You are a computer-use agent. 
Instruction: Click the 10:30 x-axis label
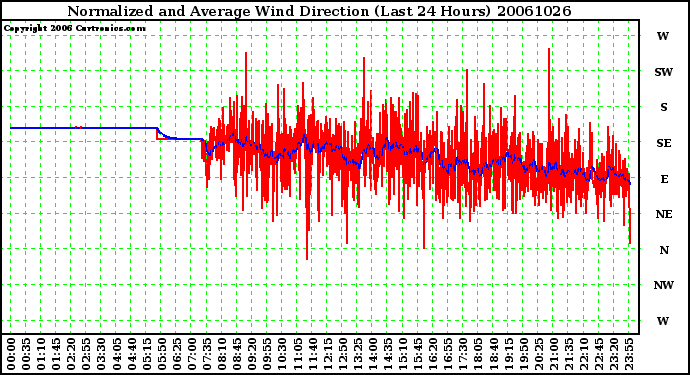click(282, 355)
